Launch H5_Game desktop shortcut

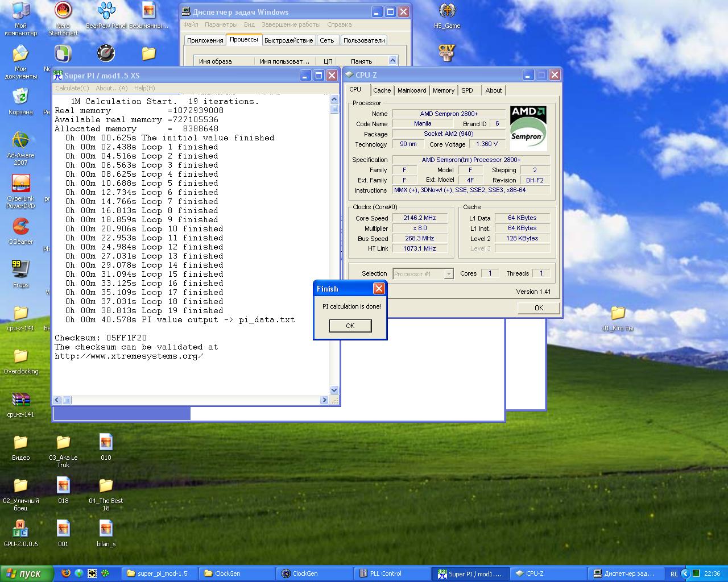tap(447, 16)
